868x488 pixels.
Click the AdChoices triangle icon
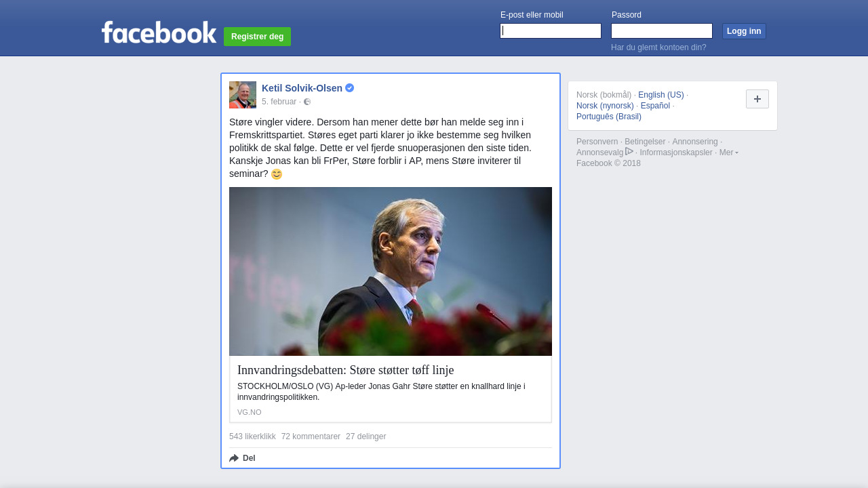(629, 152)
